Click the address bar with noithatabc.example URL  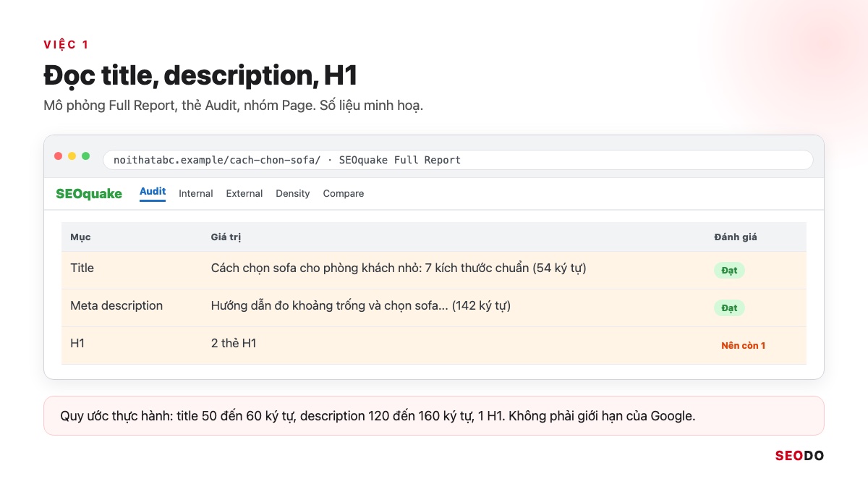[x=458, y=160]
